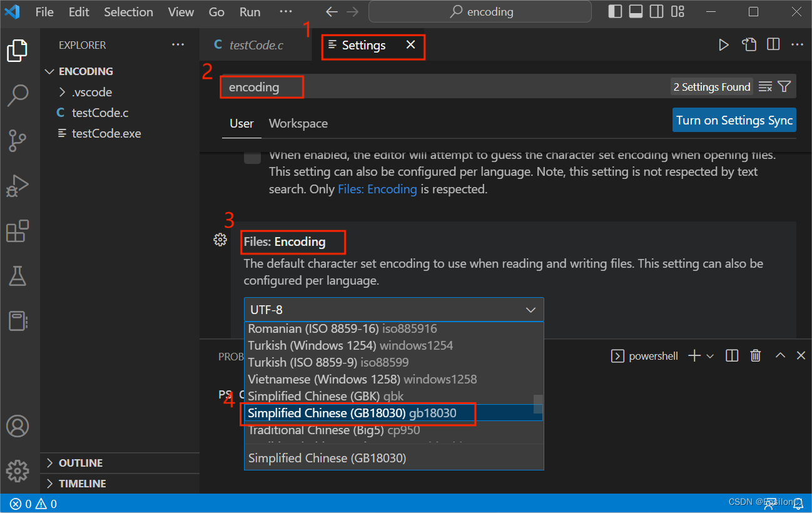This screenshot has height=513, width=812.
Task: Open the Edit menu
Action: [x=79, y=12]
